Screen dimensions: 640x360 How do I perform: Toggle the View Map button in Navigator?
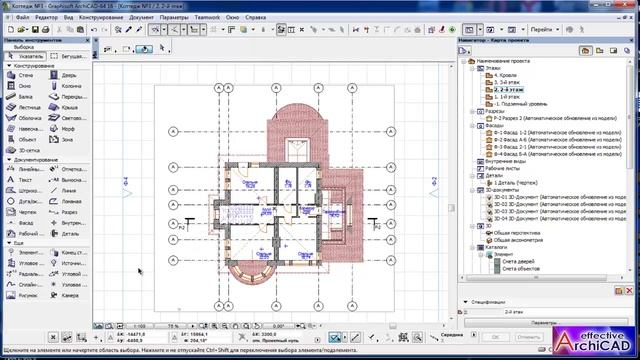tap(600, 51)
